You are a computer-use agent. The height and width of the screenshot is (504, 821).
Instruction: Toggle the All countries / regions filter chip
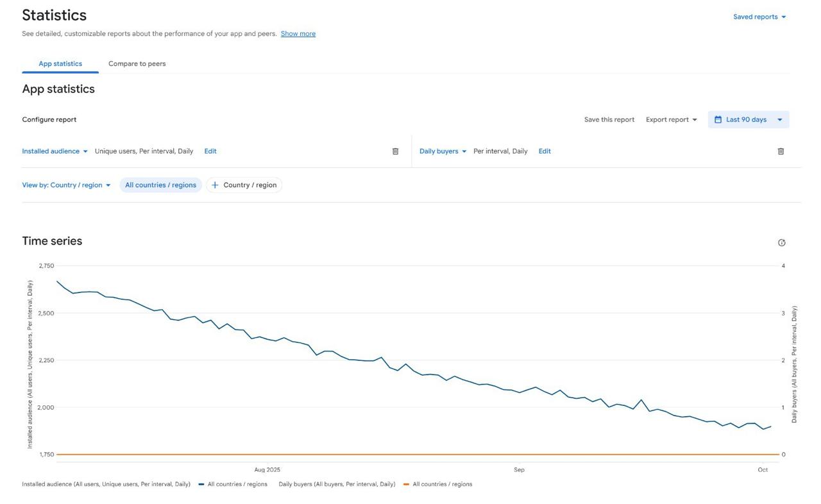point(160,185)
